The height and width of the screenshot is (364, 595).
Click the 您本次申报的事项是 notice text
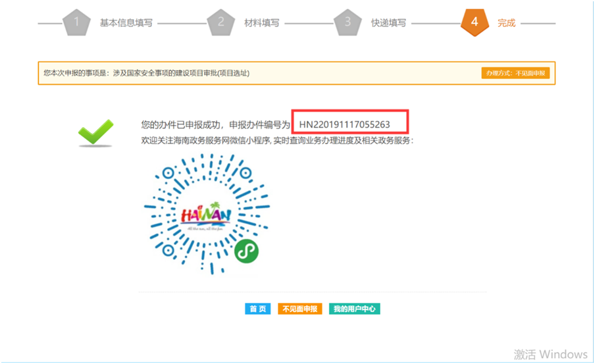click(147, 73)
